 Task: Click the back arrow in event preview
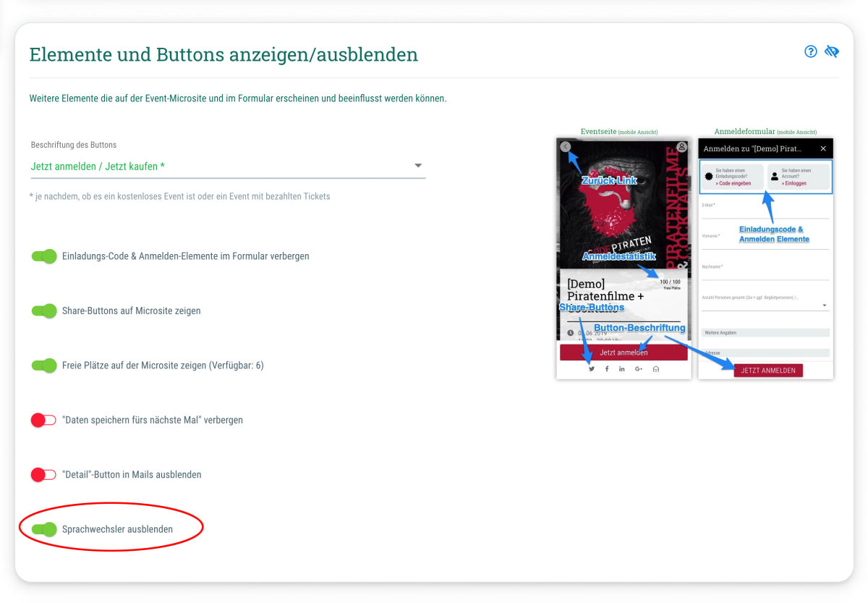tap(566, 147)
